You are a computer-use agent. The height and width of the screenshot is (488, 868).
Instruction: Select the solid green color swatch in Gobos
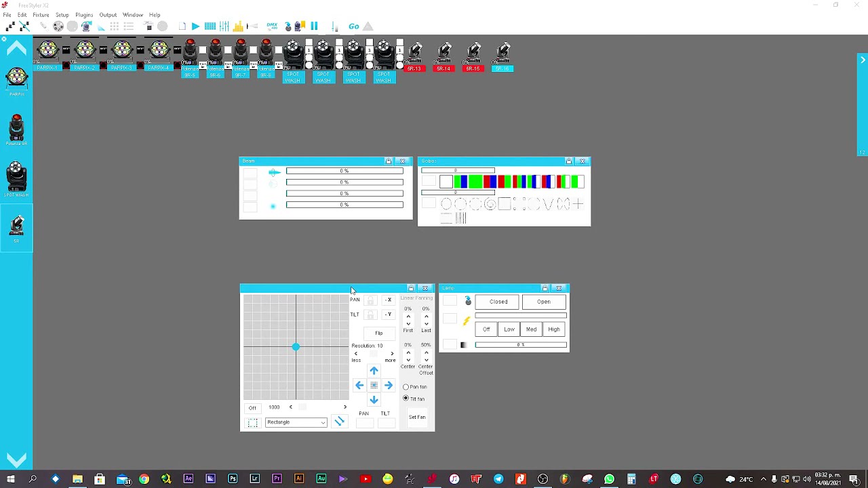[475, 182]
